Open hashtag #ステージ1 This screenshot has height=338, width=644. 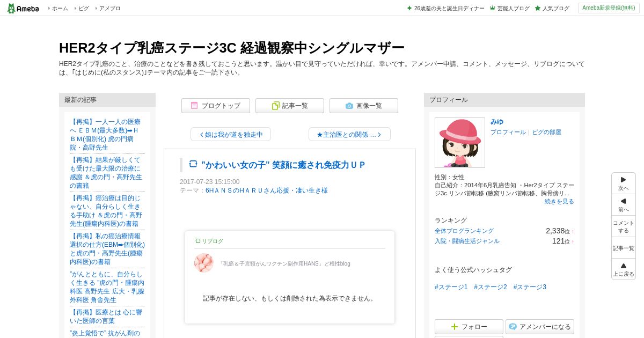[x=451, y=287]
